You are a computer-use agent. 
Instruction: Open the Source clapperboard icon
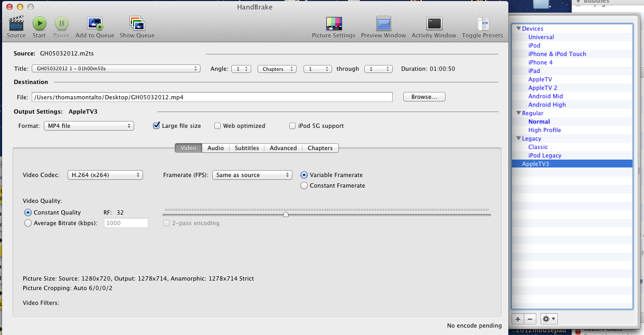[16, 24]
